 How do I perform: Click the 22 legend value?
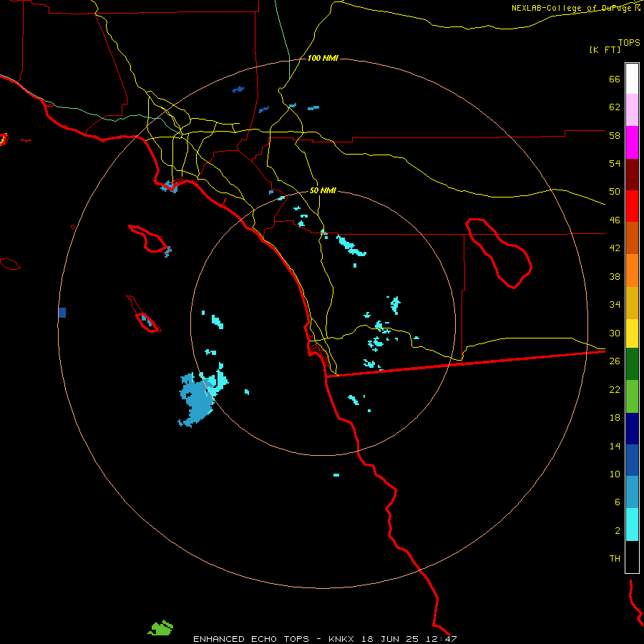pos(615,389)
